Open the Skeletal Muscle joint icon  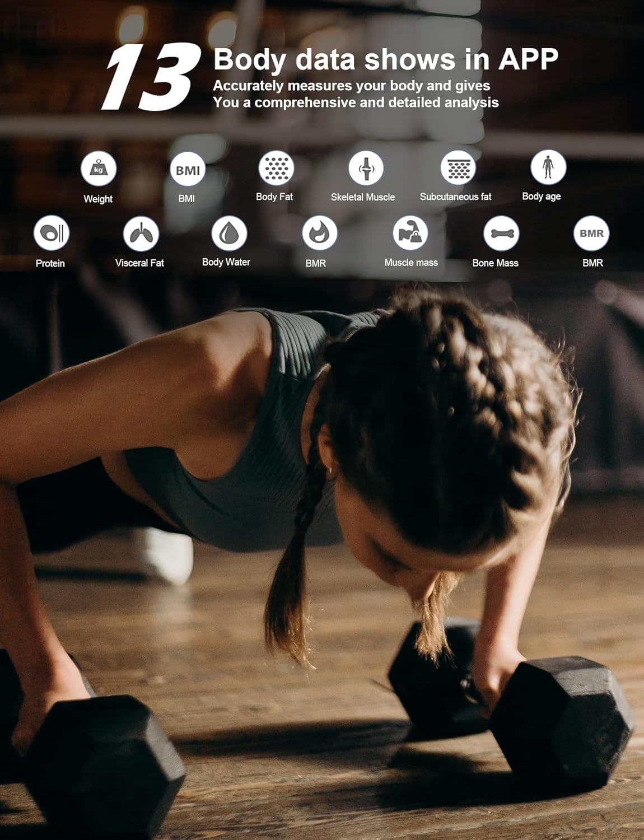[x=366, y=168]
